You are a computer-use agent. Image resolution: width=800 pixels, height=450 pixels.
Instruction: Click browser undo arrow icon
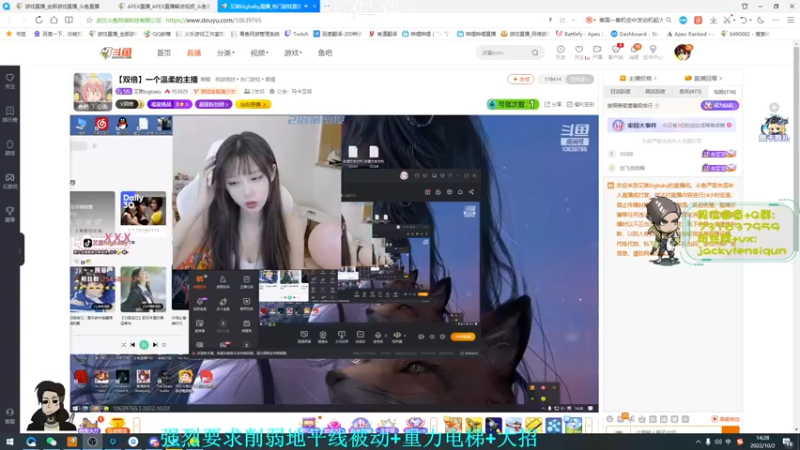(x=744, y=20)
